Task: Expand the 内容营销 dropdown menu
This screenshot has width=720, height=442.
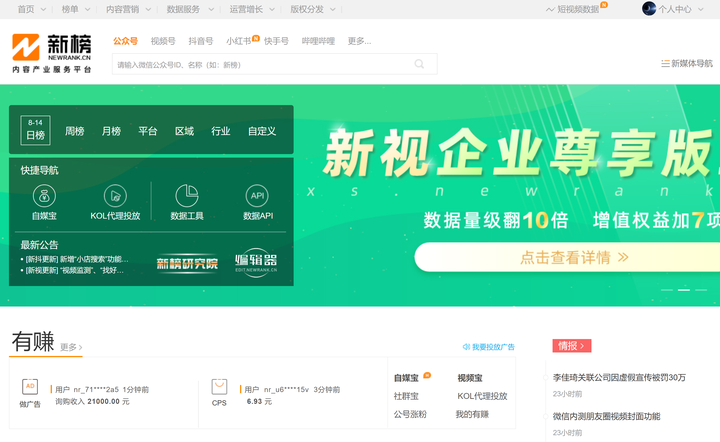Action: pyautogui.click(x=148, y=9)
